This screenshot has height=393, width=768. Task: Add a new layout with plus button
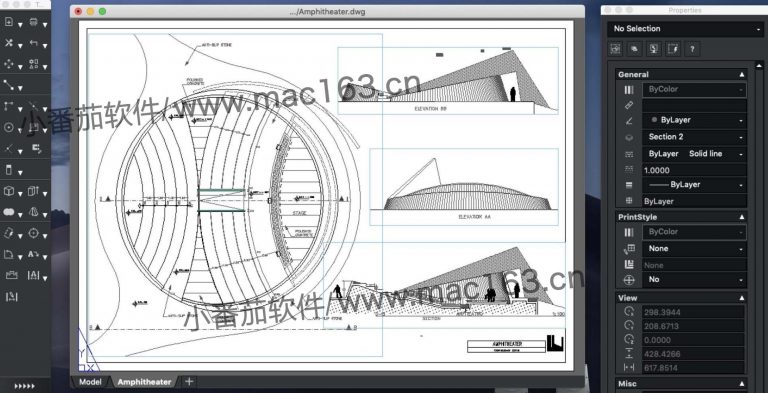(x=189, y=382)
